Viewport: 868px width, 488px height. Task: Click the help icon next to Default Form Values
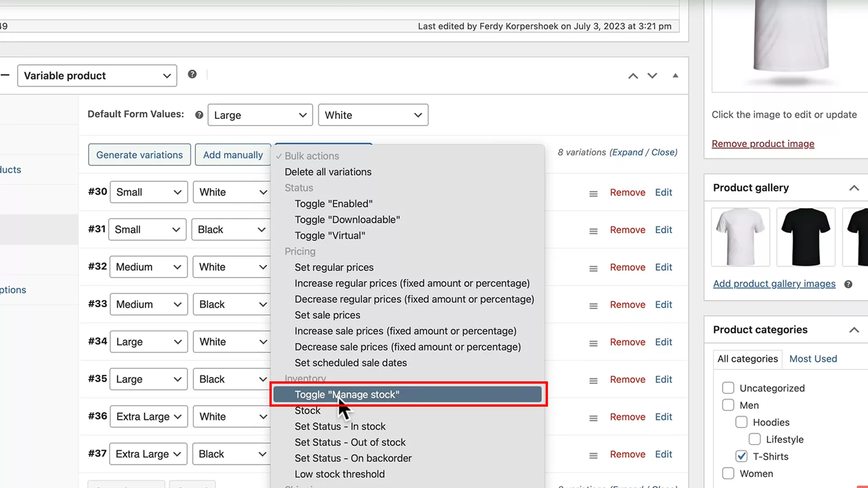pyautogui.click(x=198, y=115)
